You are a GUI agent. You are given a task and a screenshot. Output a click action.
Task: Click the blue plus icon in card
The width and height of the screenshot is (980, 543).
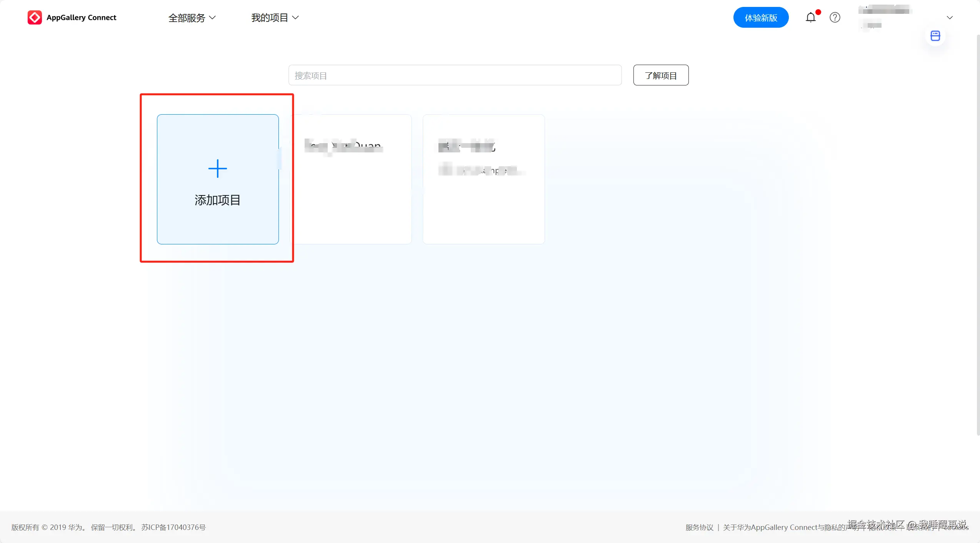[217, 169]
